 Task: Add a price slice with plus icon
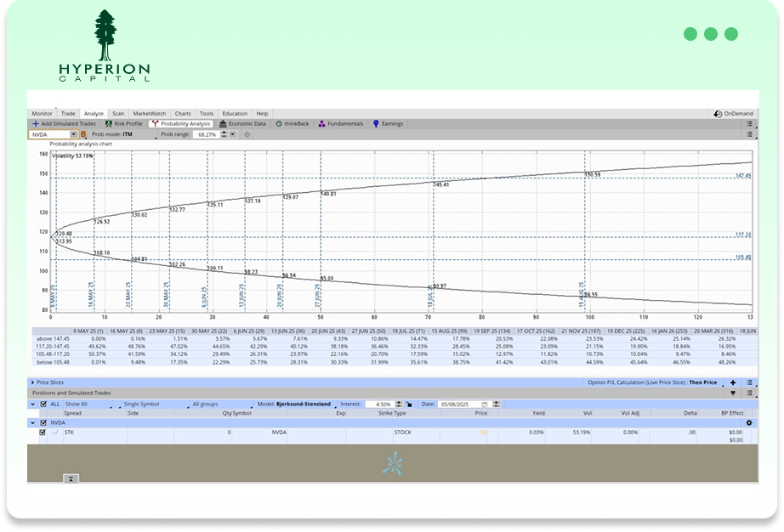point(733,383)
